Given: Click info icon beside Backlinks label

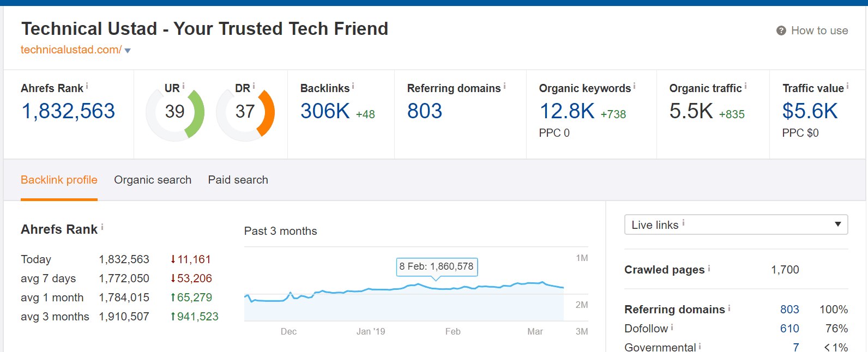Looking at the screenshot, I should [x=353, y=86].
